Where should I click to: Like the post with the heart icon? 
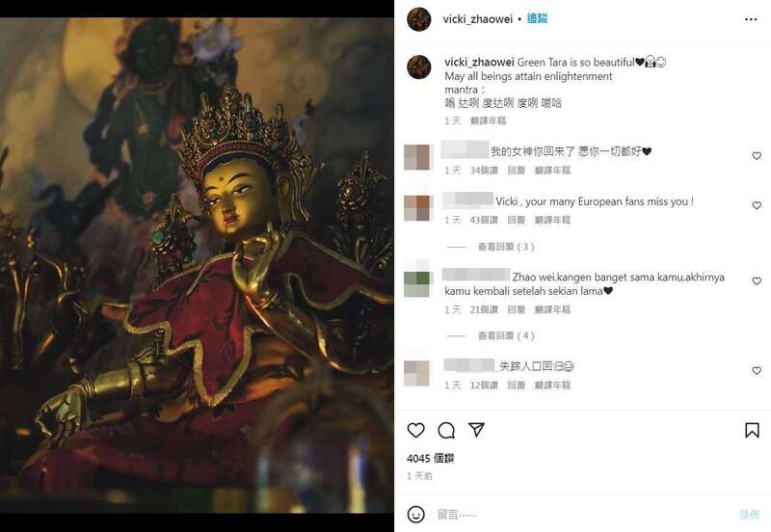(416, 430)
